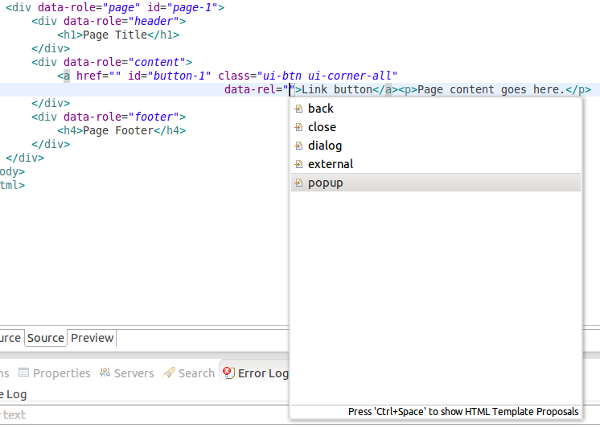Click the Search tab flashlight icon
This screenshot has height=428, width=600.
pos(168,373)
